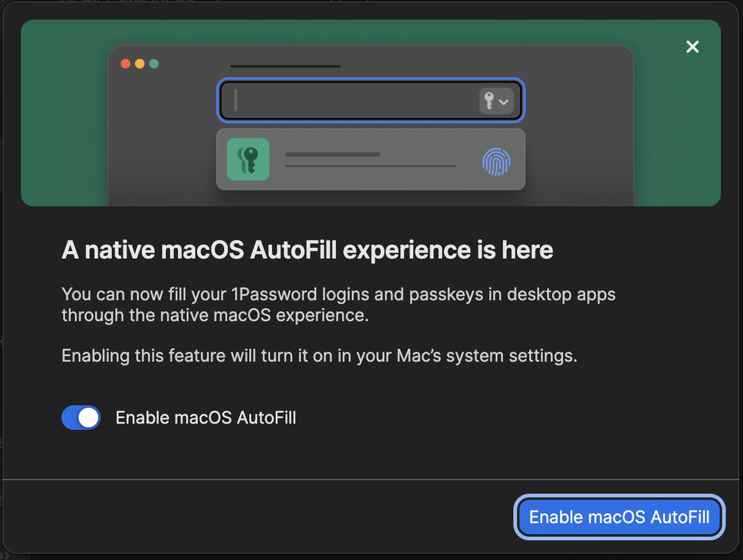Click the illustrated password input field
The height and width of the screenshot is (560, 743).
click(x=371, y=100)
